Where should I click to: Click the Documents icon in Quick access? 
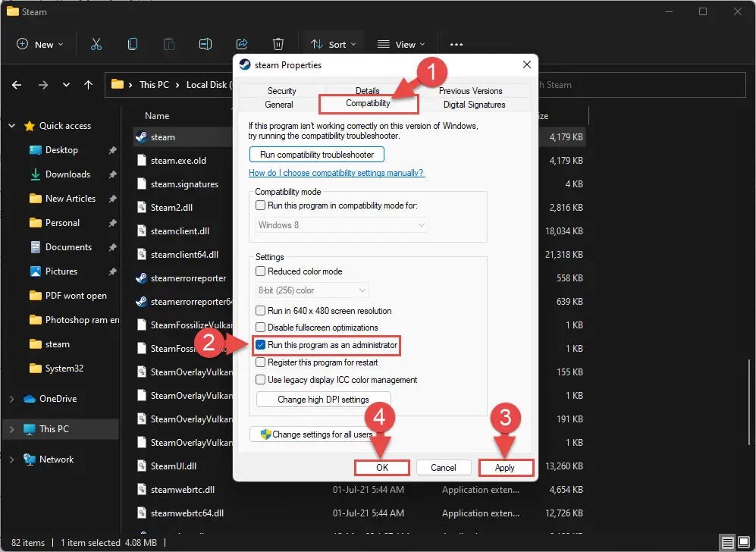click(35, 247)
